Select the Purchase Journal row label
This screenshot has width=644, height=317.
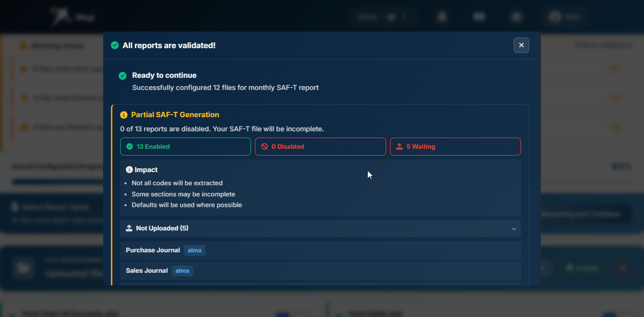tap(153, 250)
